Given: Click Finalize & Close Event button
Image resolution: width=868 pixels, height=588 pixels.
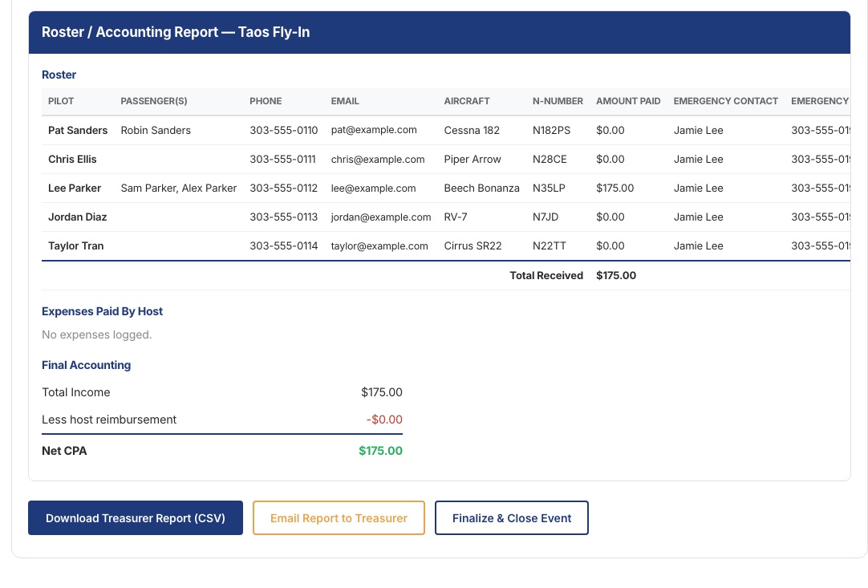Looking at the screenshot, I should (x=512, y=517).
